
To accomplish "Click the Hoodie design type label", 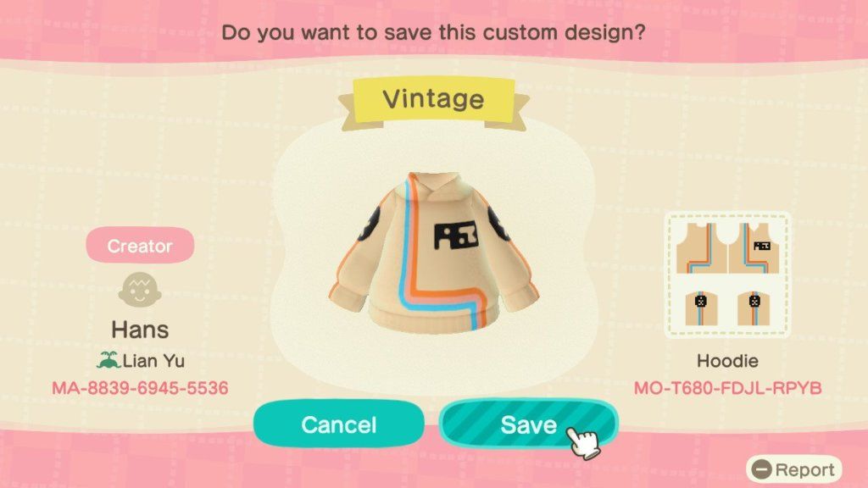I will [727, 361].
